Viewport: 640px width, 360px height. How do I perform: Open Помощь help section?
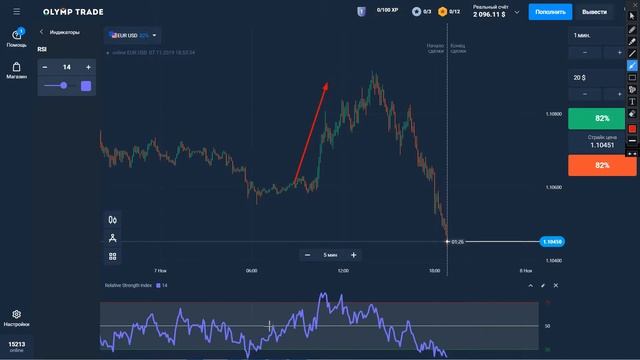17,38
